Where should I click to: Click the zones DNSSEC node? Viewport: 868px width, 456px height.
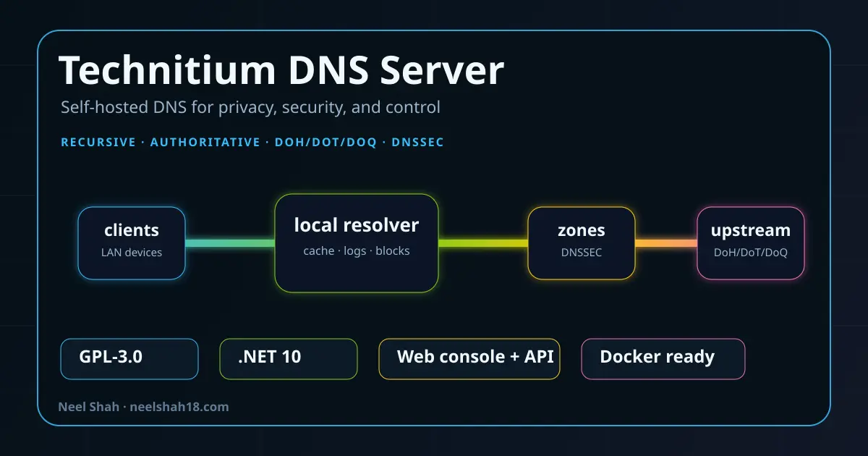[582, 243]
